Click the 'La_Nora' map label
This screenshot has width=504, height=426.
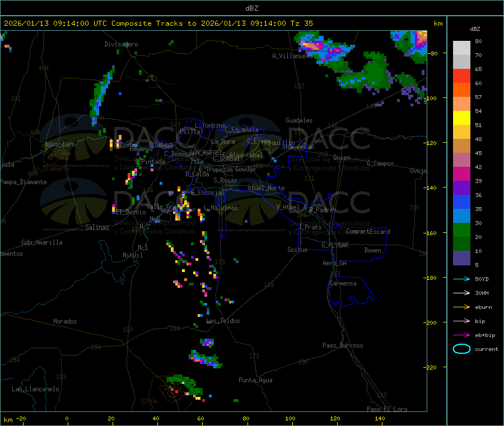pyautogui.click(x=223, y=142)
